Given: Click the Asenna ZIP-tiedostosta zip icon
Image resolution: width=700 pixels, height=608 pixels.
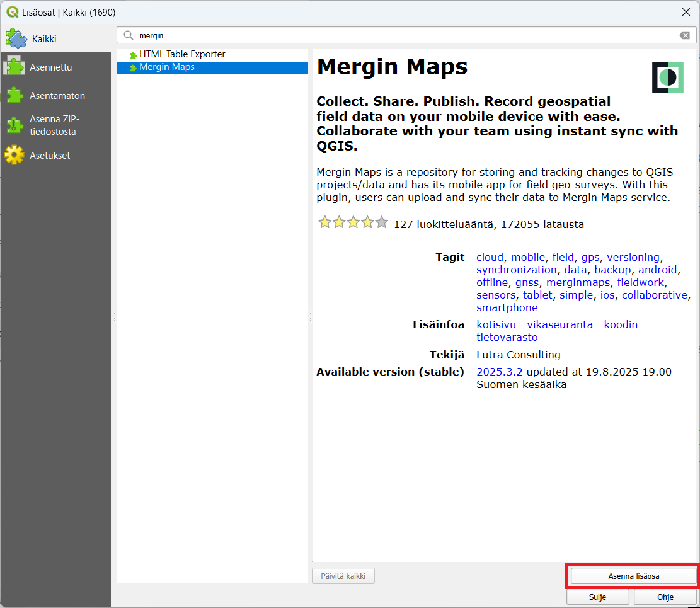Looking at the screenshot, I should pos(14,125).
